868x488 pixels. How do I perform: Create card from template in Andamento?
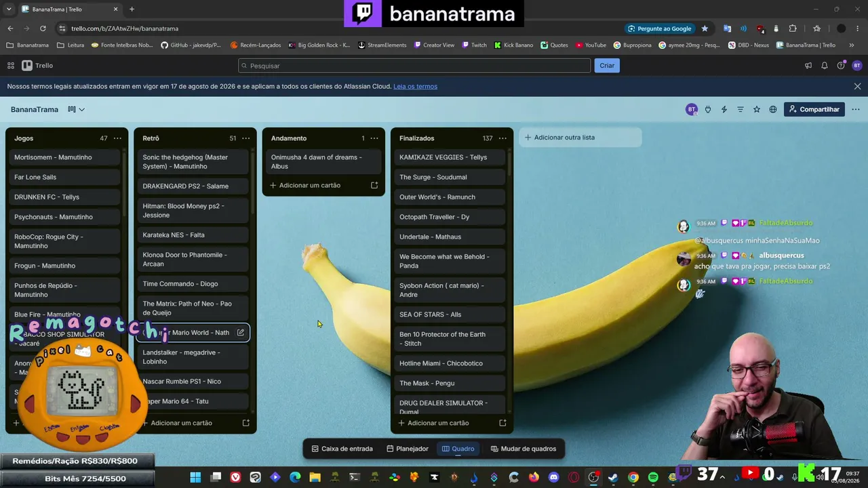pos(374,185)
